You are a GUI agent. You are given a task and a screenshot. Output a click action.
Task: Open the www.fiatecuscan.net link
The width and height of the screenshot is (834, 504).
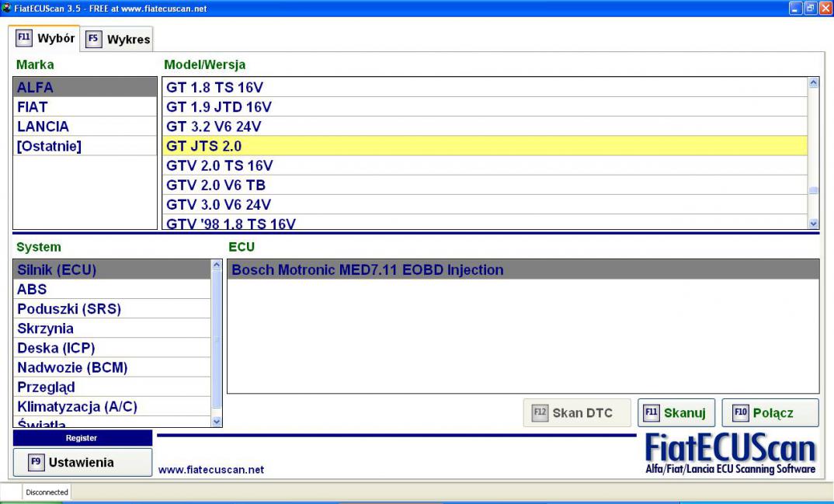click(211, 470)
